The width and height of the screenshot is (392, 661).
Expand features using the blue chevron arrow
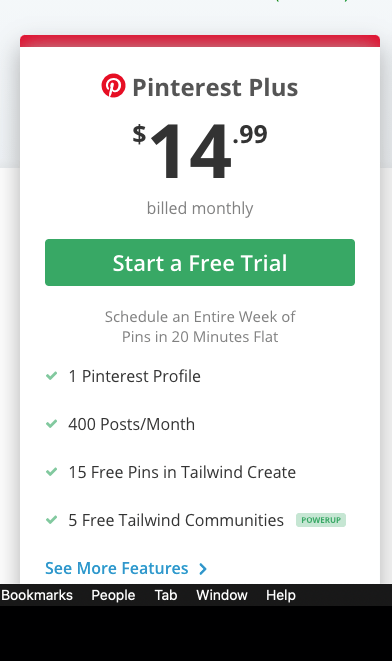click(x=203, y=569)
